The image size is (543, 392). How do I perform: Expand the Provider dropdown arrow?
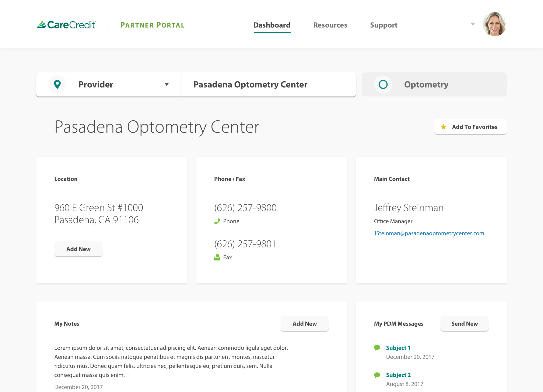click(x=167, y=84)
